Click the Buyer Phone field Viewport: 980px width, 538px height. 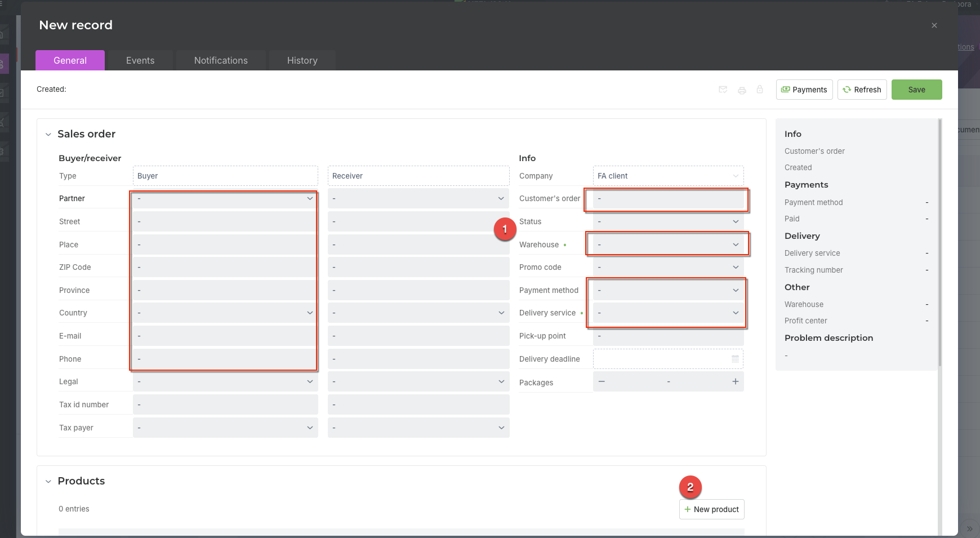click(225, 359)
